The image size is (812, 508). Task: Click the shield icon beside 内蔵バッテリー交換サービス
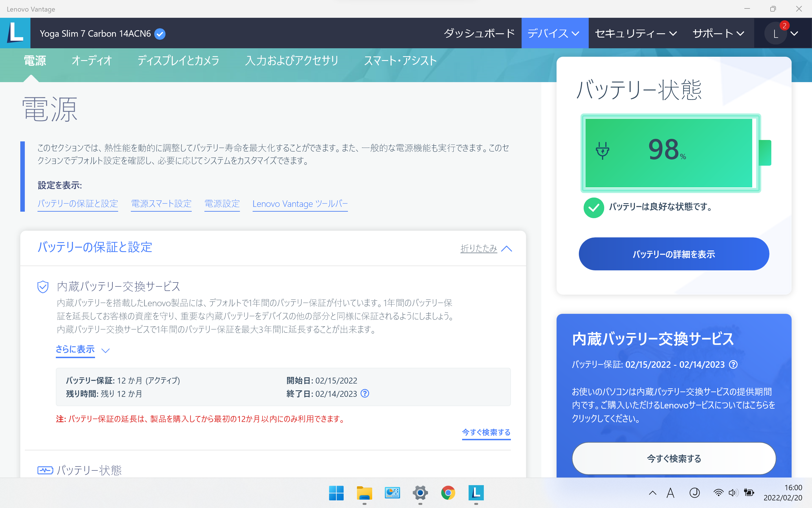43,286
